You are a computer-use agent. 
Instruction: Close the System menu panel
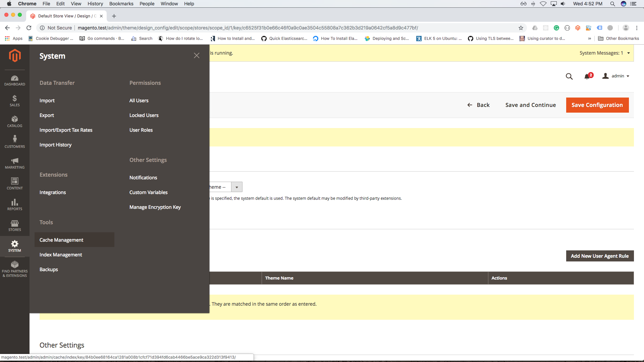pyautogui.click(x=197, y=56)
